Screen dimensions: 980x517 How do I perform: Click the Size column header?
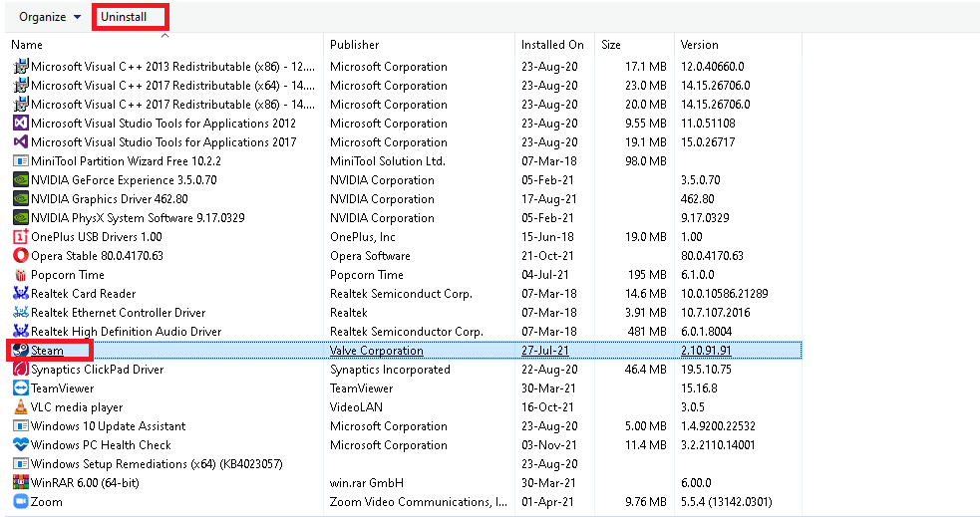tap(611, 45)
